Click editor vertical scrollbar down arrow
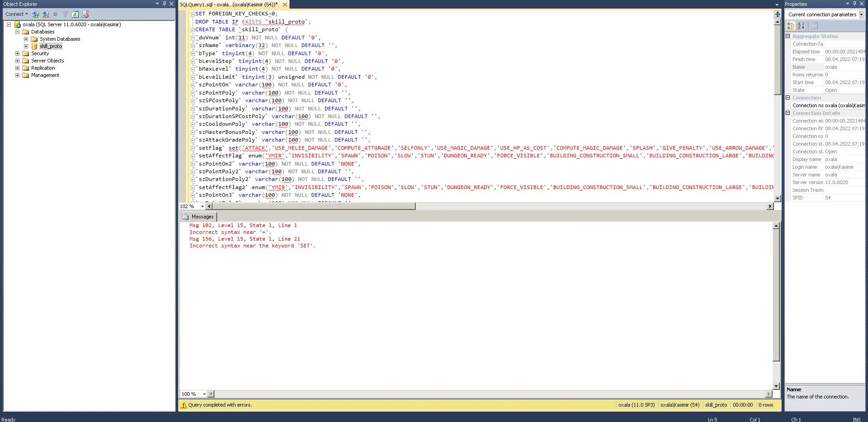This screenshot has height=422, width=868. (778, 199)
